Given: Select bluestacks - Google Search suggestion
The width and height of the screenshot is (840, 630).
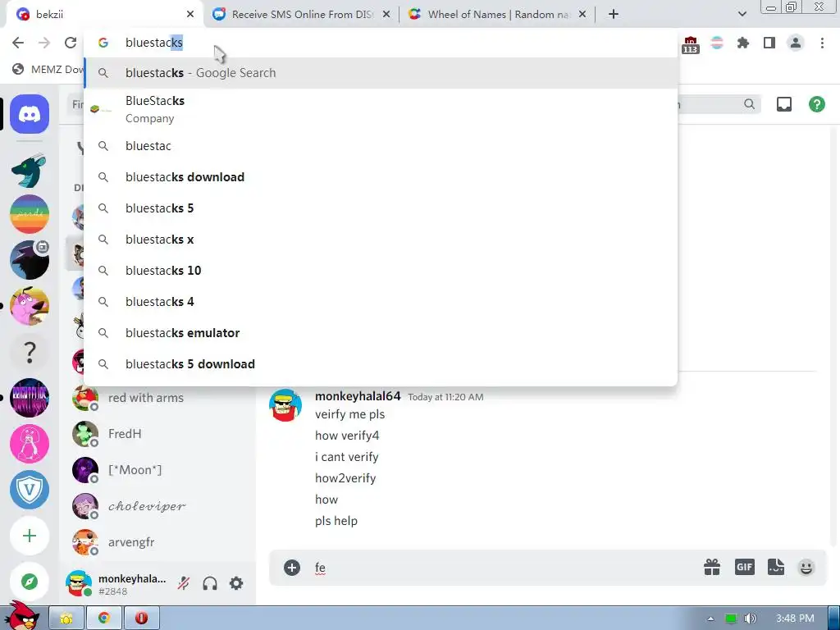Looking at the screenshot, I should [x=381, y=73].
